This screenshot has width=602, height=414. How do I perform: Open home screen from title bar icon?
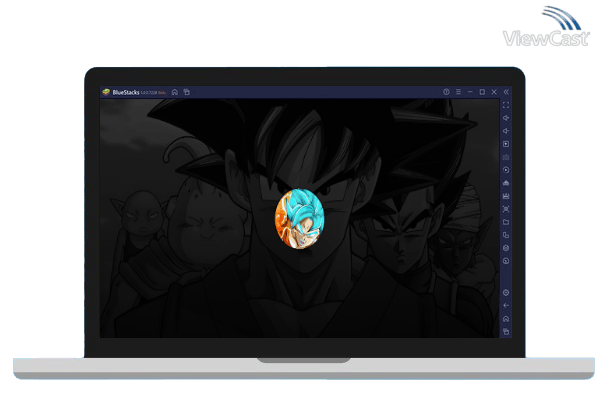point(175,92)
